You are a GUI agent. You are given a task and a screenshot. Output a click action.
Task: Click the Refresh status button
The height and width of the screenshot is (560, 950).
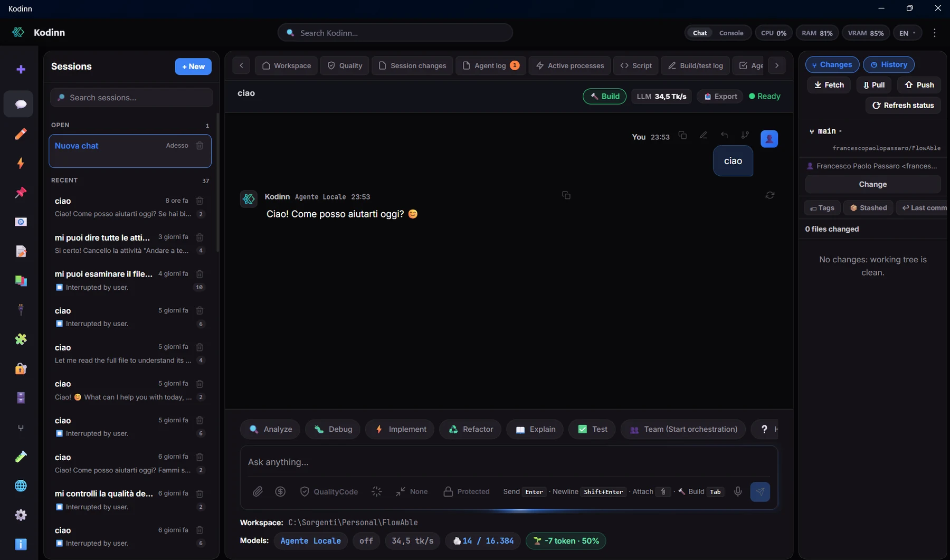pos(903,106)
